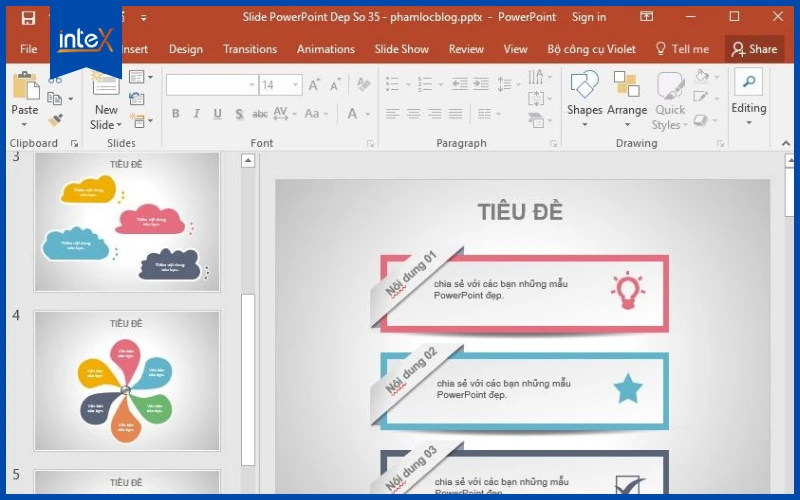Toggle Text Shadow S button

pyautogui.click(x=239, y=114)
